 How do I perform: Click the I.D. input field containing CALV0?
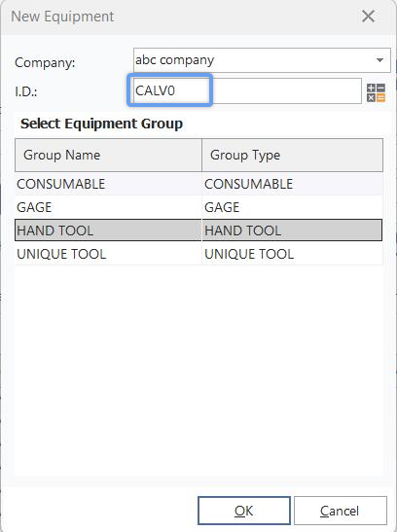coord(247,90)
